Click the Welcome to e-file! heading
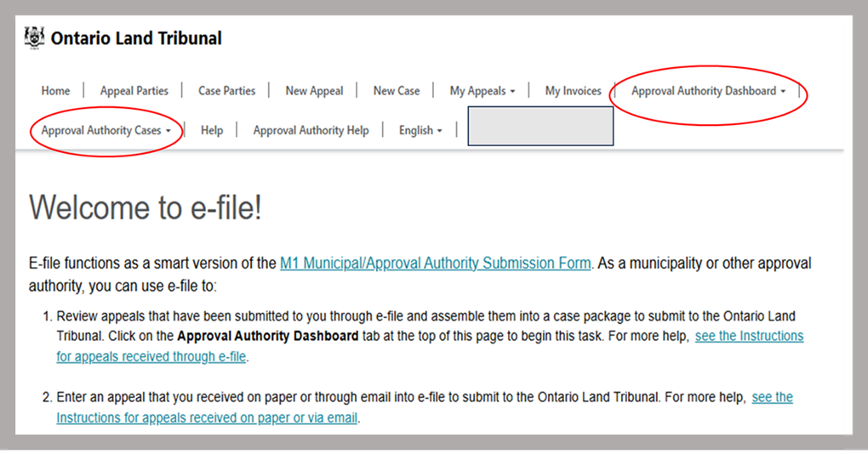The height and width of the screenshot is (454, 868). 146,207
